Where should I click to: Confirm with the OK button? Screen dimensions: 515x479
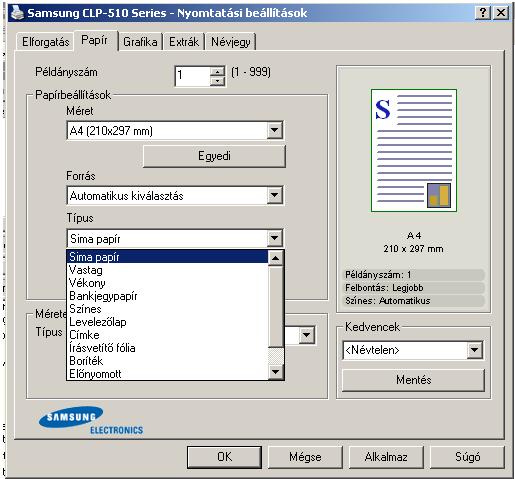point(224,457)
